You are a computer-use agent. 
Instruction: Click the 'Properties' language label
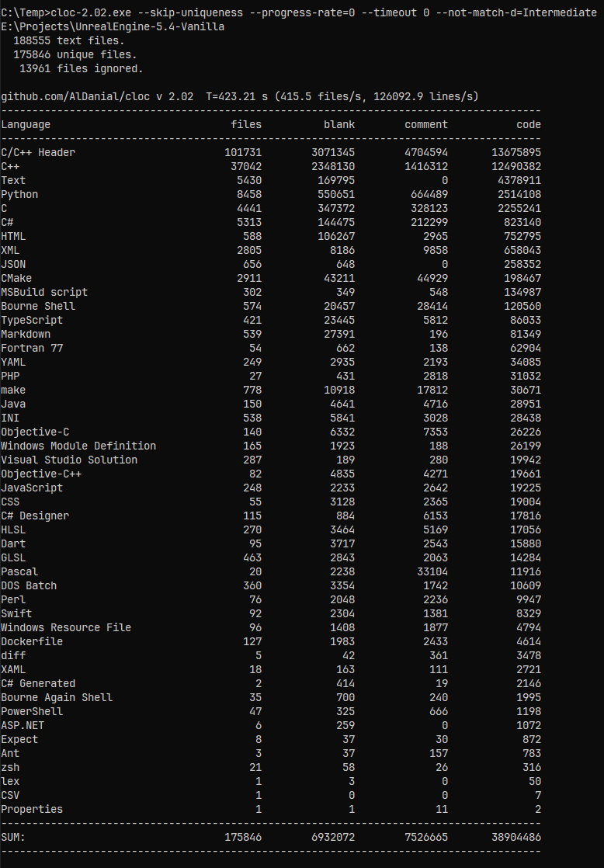(x=32, y=809)
